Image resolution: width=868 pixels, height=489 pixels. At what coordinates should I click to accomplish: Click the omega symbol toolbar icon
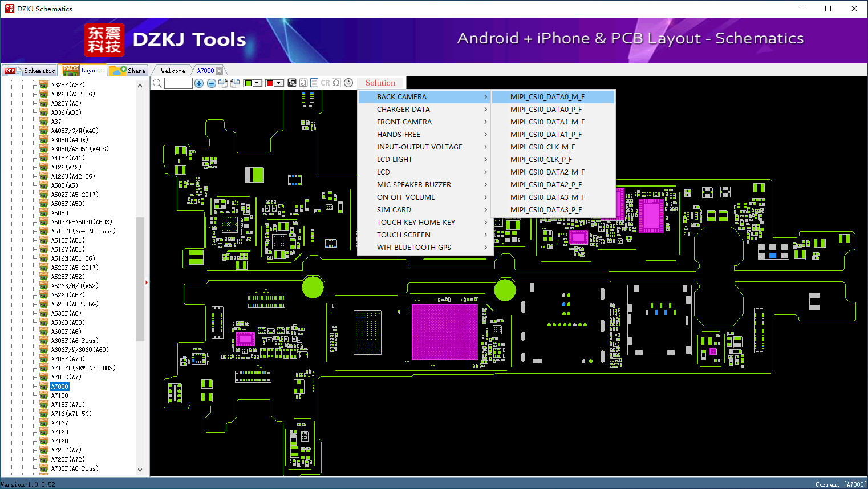click(336, 83)
